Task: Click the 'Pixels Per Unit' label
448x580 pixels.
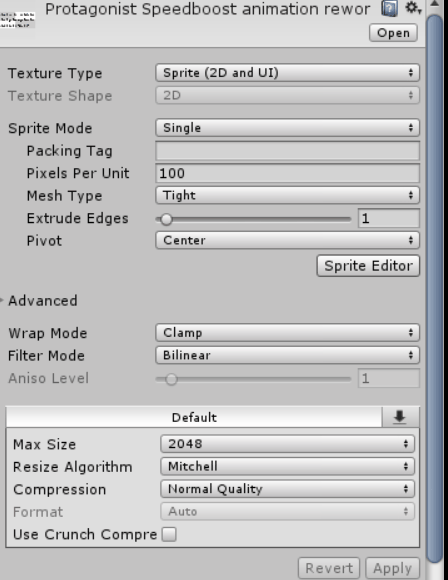Action: tap(78, 173)
